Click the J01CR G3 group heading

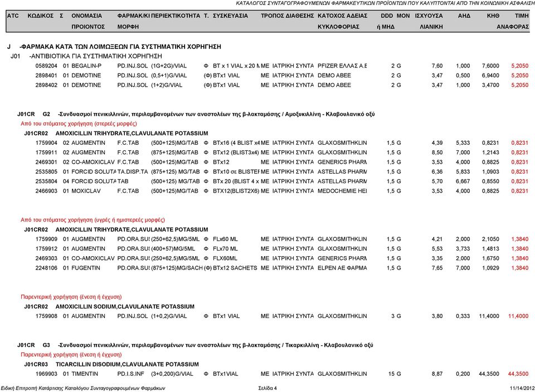click(195, 345)
